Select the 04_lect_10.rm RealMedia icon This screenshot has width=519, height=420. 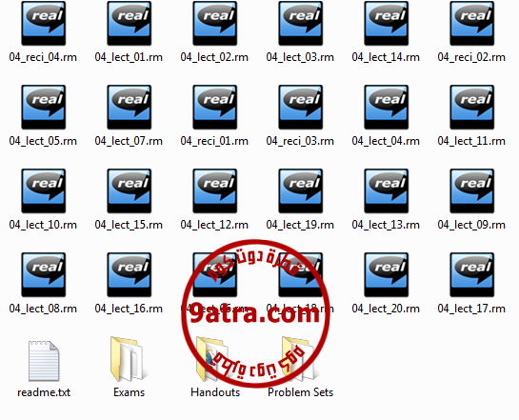pyautogui.click(x=44, y=190)
